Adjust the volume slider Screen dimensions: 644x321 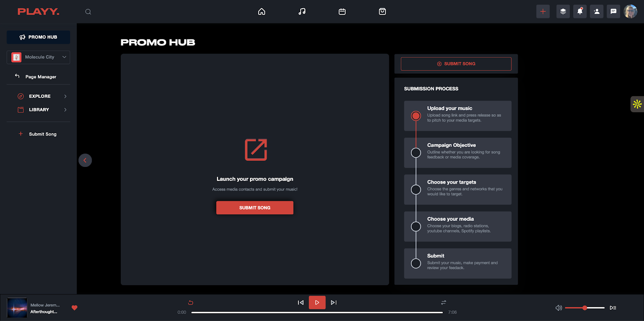click(584, 308)
